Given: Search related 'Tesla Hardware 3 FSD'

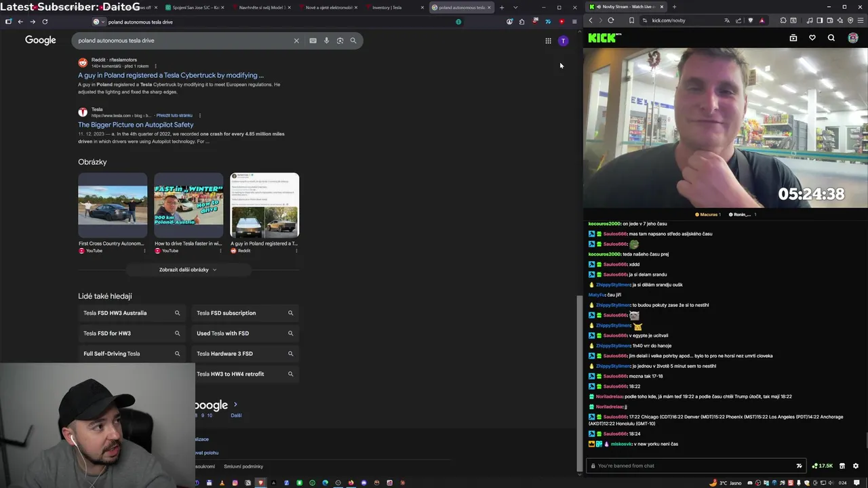Looking at the screenshot, I should coord(245,354).
